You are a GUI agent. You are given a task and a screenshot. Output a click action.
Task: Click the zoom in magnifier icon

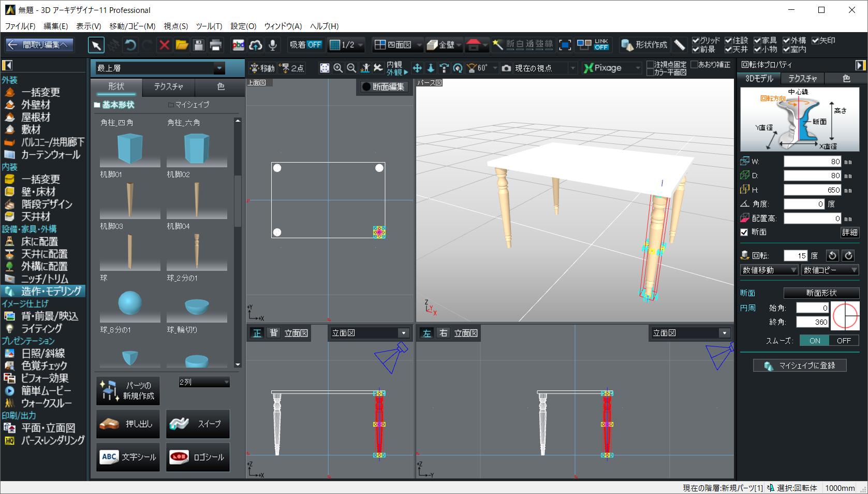tap(338, 68)
